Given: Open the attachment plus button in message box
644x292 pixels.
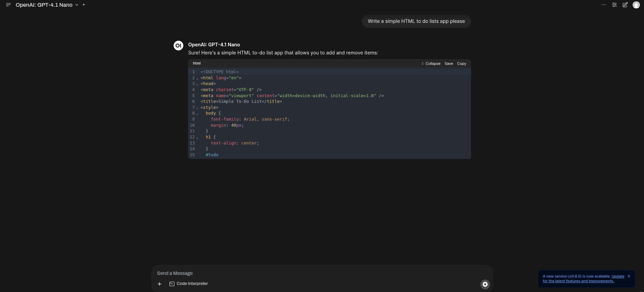Looking at the screenshot, I should 159,284.
